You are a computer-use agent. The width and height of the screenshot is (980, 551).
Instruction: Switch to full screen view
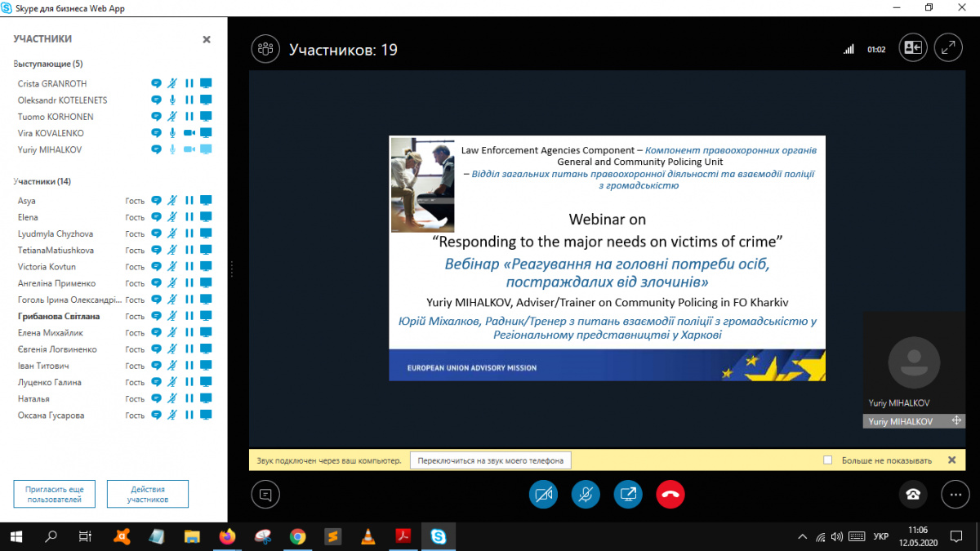tap(948, 48)
